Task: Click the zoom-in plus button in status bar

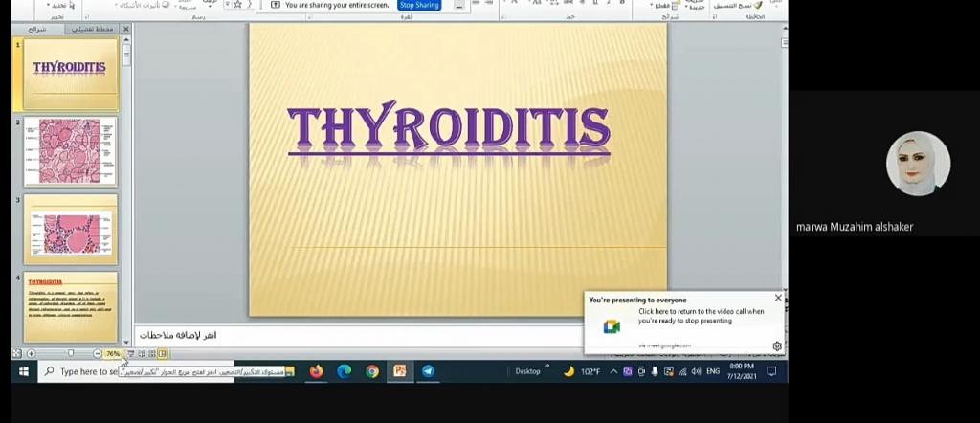Action: pyautogui.click(x=32, y=354)
